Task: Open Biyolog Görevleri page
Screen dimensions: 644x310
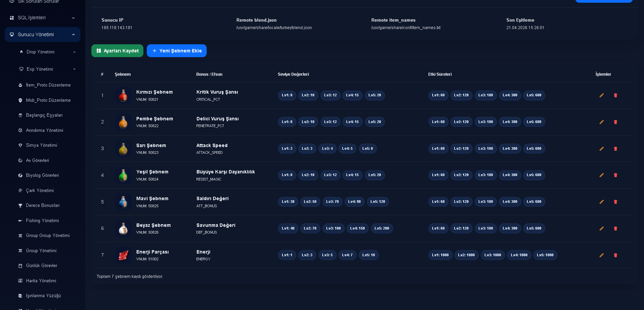Action: coord(42,175)
